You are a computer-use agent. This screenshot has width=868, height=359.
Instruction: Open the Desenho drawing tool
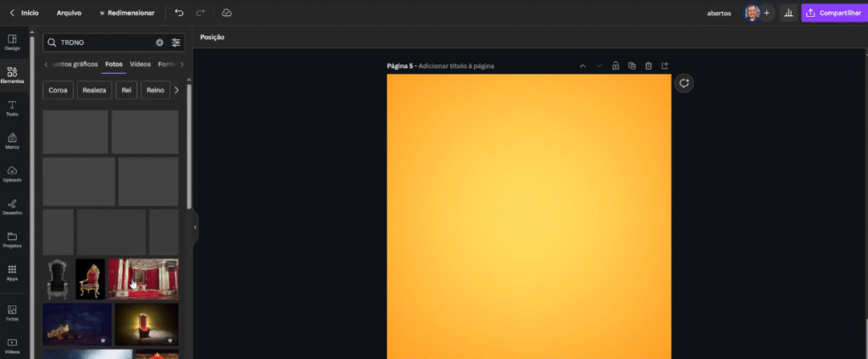point(12,206)
